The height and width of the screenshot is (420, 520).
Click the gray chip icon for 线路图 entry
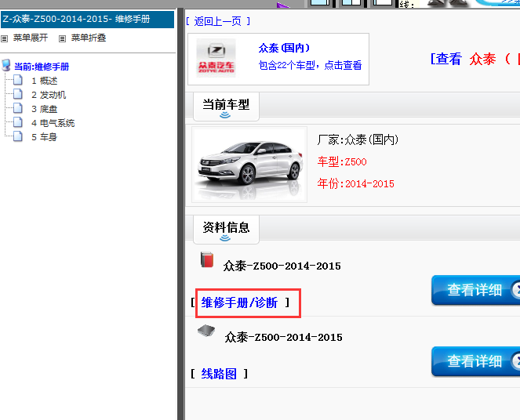206,331
